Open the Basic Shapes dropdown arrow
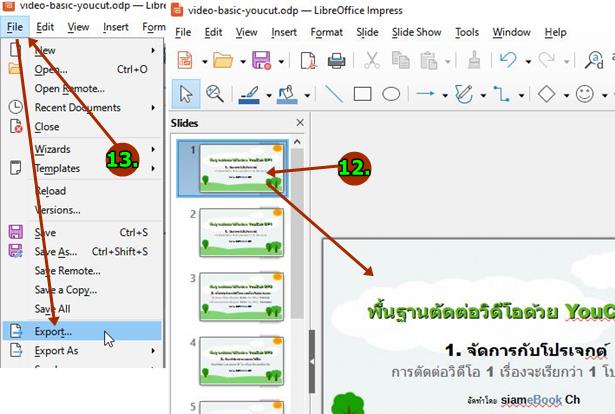 566,95
